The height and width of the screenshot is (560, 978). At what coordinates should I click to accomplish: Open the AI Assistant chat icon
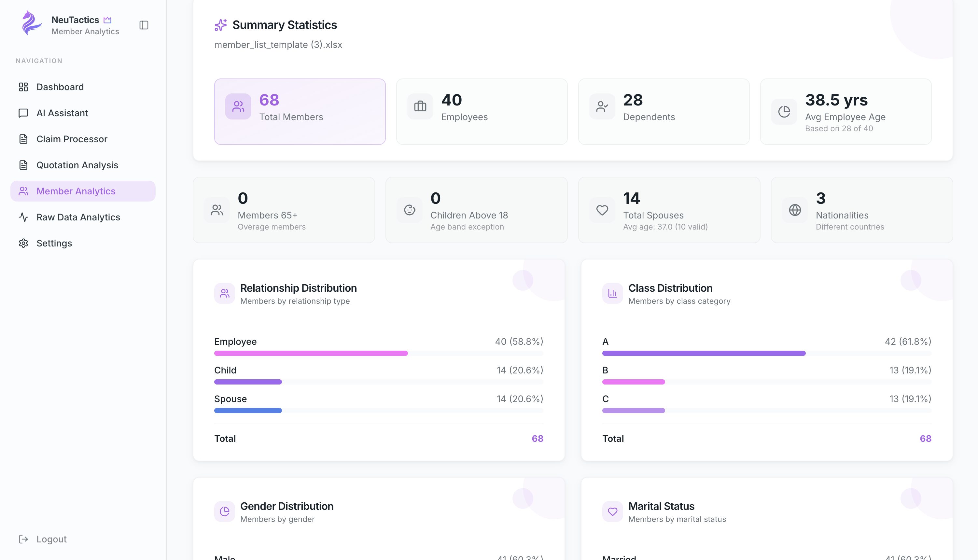[23, 113]
